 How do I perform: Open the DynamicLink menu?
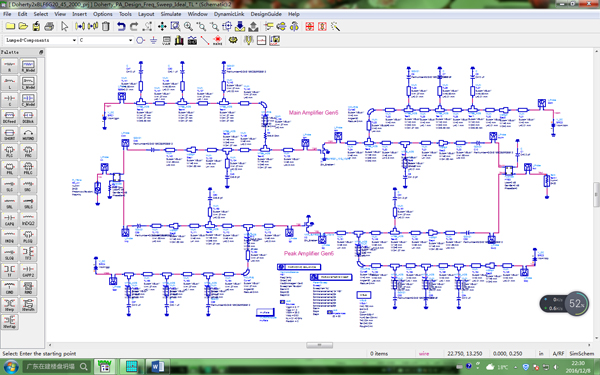(229, 14)
